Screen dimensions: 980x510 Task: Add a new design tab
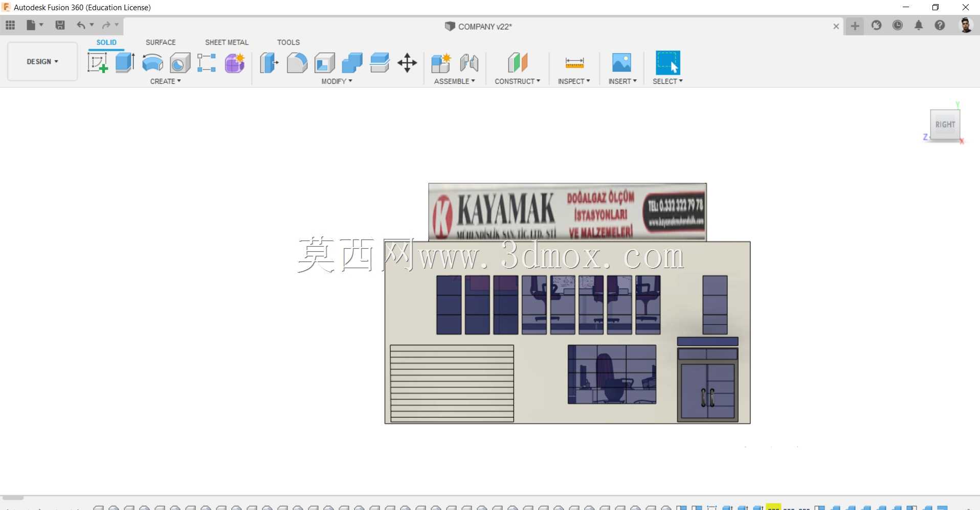(855, 26)
